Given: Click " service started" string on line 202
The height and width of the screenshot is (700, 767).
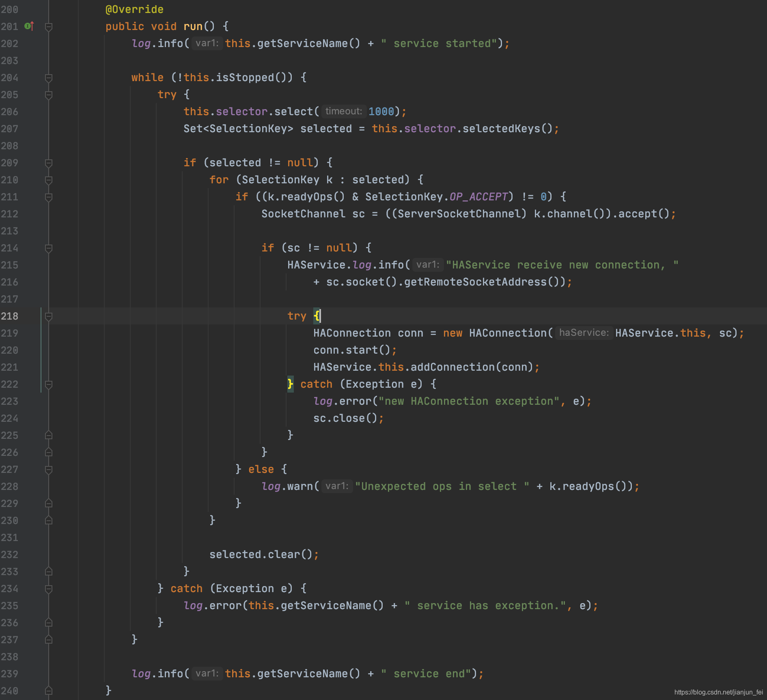Looking at the screenshot, I should tap(439, 43).
